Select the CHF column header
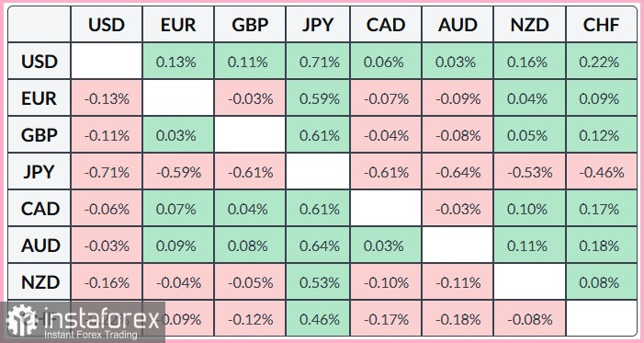This screenshot has height=343, width=644. point(602,25)
